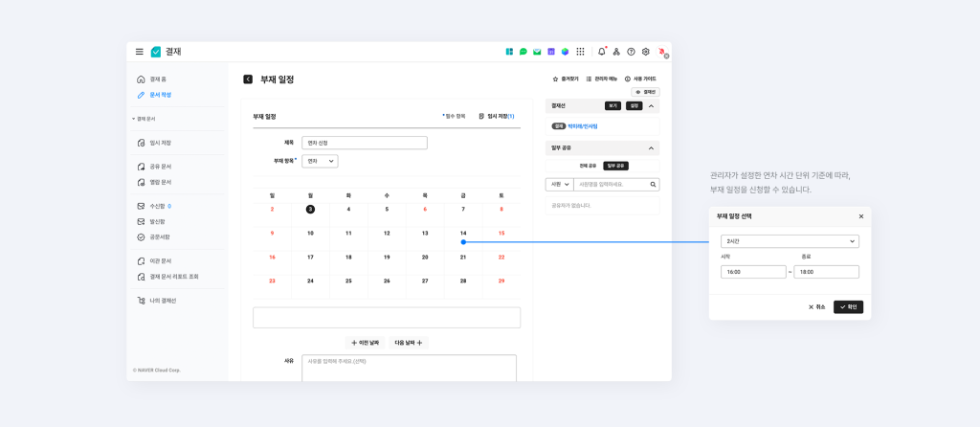The width and height of the screenshot is (980, 427).
Task: Click the 확인 confirm button
Action: pyautogui.click(x=848, y=307)
